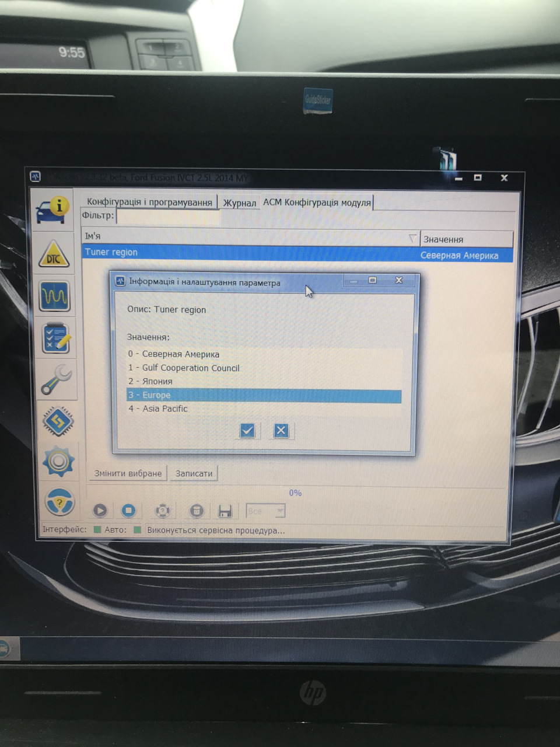
Task: Click the 'Значення' column header
Action: pos(467,239)
